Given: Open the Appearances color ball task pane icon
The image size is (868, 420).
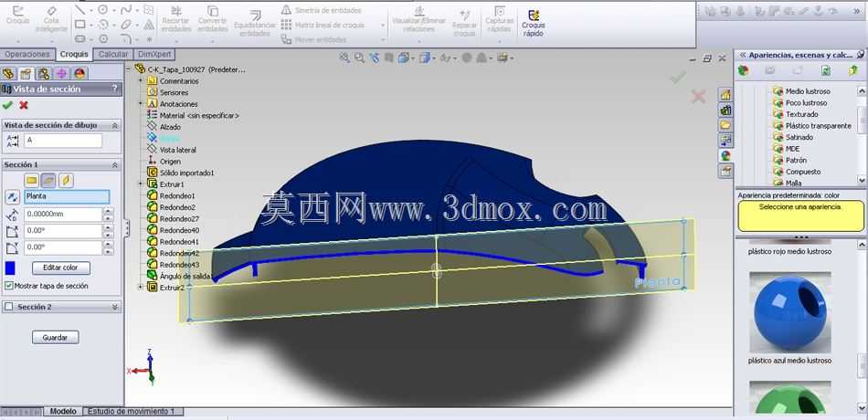Looking at the screenshot, I should click(725, 156).
